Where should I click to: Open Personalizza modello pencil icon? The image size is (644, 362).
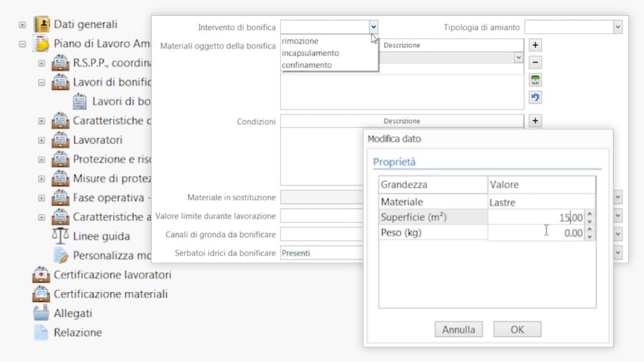coord(61,255)
